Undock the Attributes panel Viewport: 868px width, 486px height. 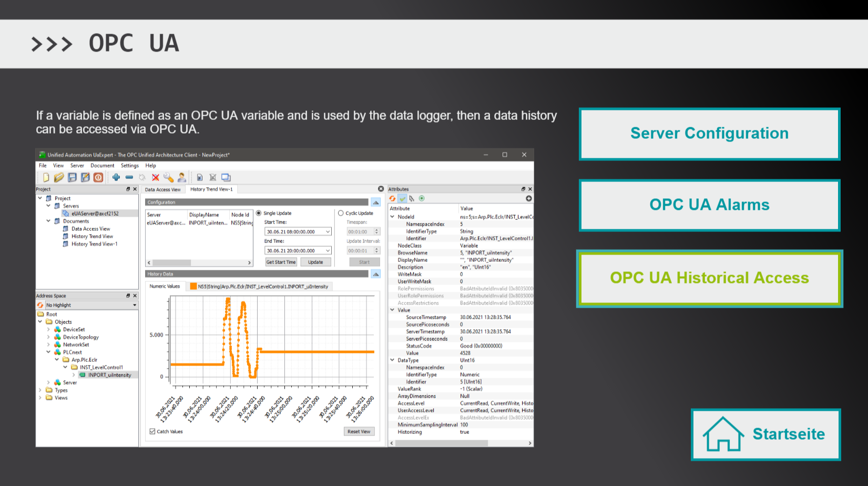click(x=523, y=189)
